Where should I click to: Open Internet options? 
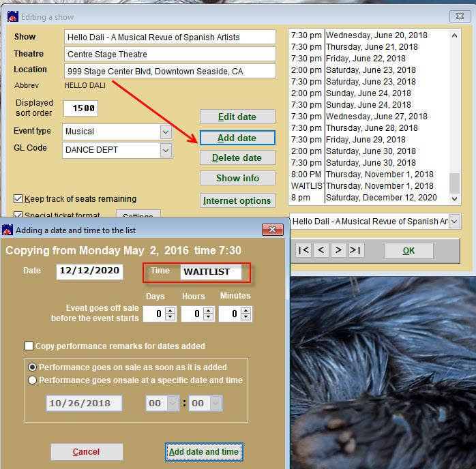(x=237, y=200)
